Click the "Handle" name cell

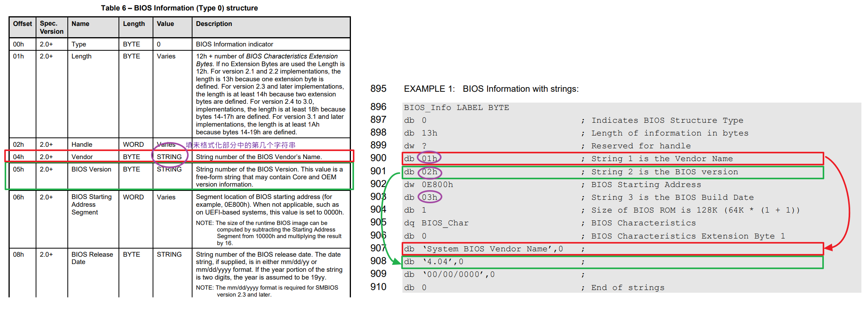click(x=82, y=144)
